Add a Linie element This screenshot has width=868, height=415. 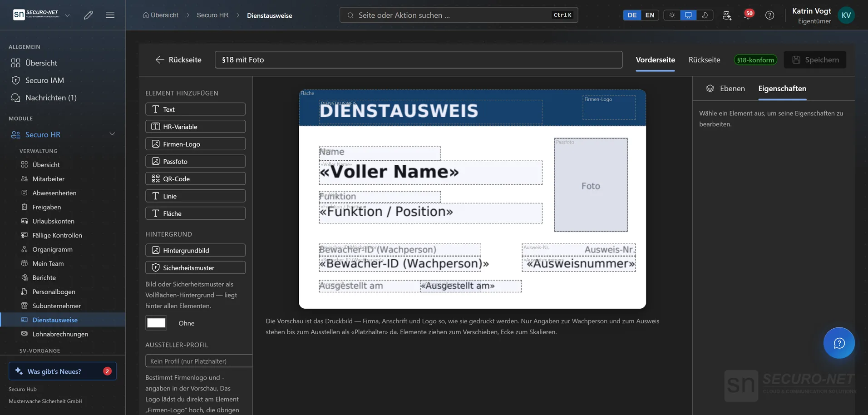[195, 196]
